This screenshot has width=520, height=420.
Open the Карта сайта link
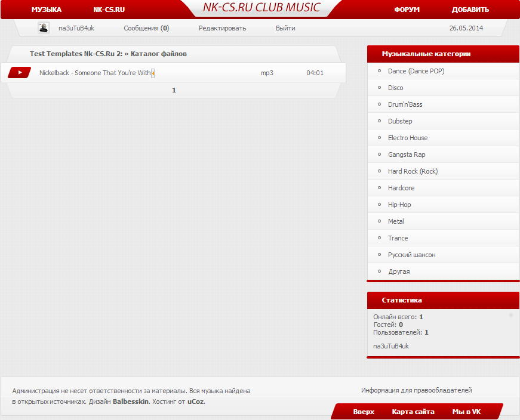point(413,412)
